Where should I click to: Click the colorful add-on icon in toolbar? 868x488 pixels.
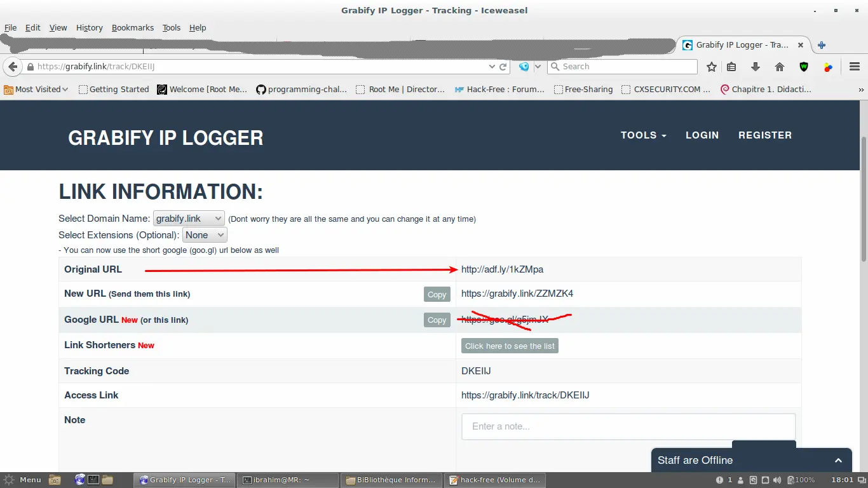coord(827,66)
